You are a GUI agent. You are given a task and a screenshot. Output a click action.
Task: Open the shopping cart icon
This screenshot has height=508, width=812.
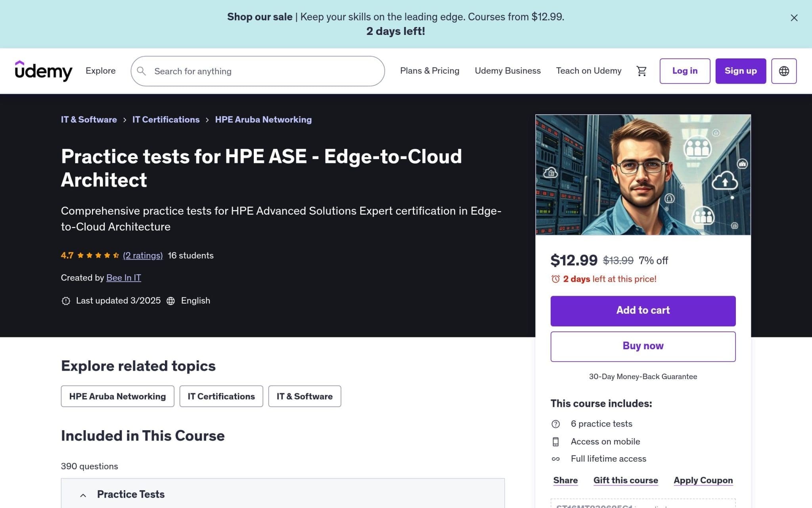tap(641, 71)
